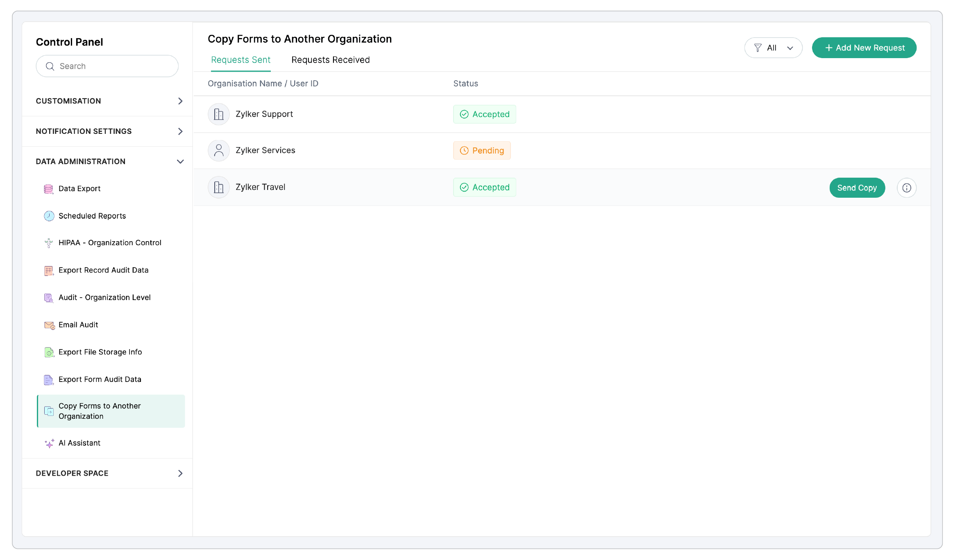Click the Scheduled Reports clock icon
955x560 pixels.
49,216
